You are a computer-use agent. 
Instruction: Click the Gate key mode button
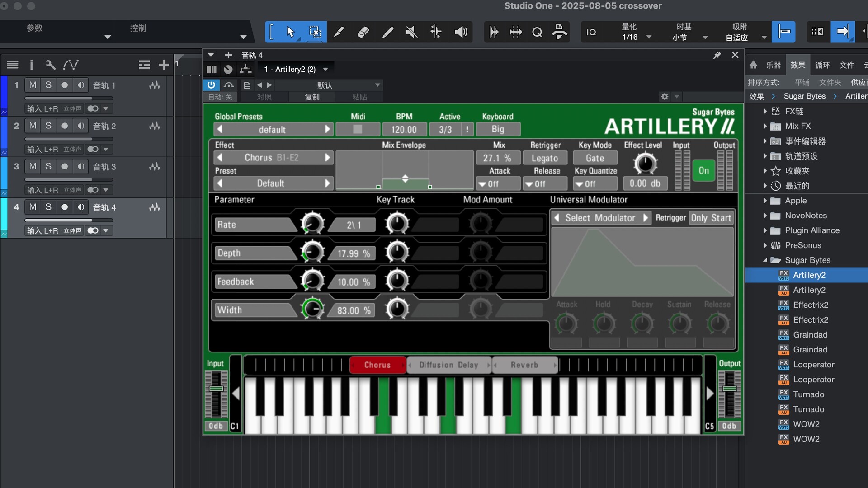[x=595, y=158]
